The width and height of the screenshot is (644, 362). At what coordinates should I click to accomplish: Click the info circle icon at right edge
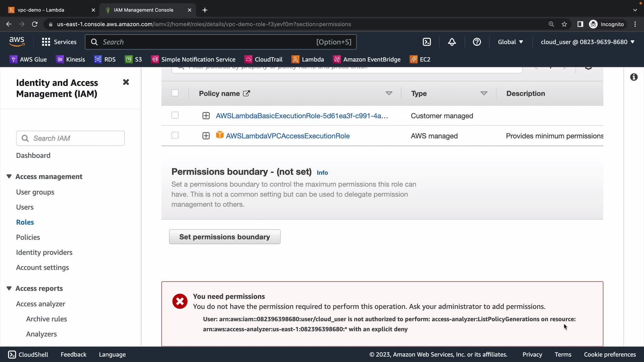[x=634, y=77]
